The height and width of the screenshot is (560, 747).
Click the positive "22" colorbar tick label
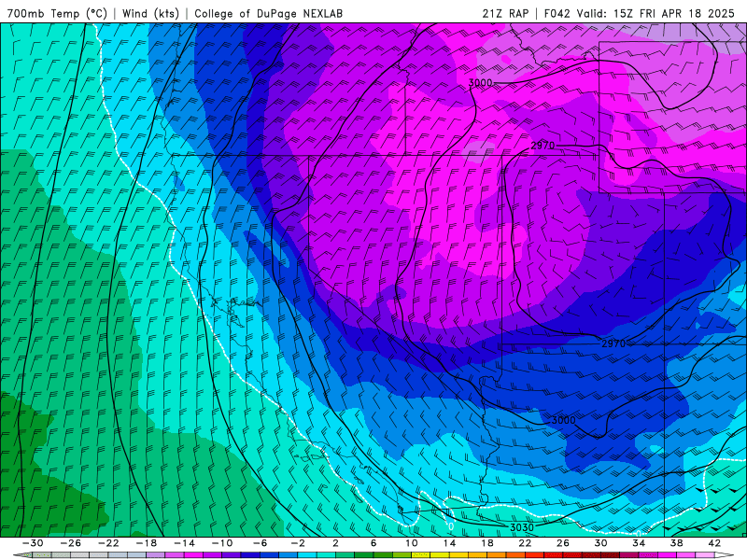pyautogui.click(x=525, y=543)
